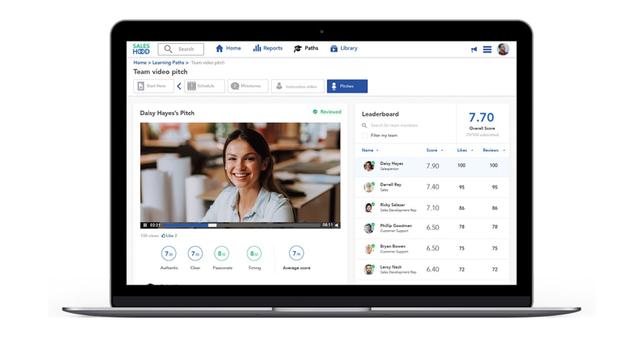Focus Search for team members field

[x=394, y=126]
